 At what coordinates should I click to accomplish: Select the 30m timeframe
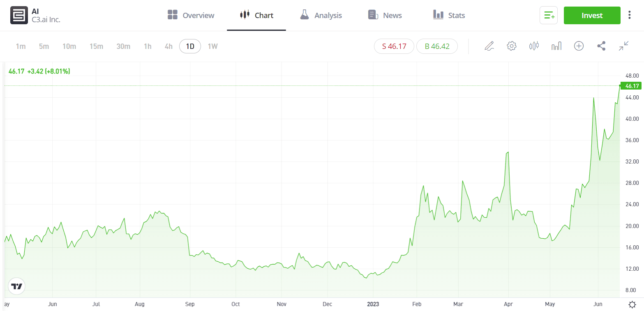click(x=123, y=46)
